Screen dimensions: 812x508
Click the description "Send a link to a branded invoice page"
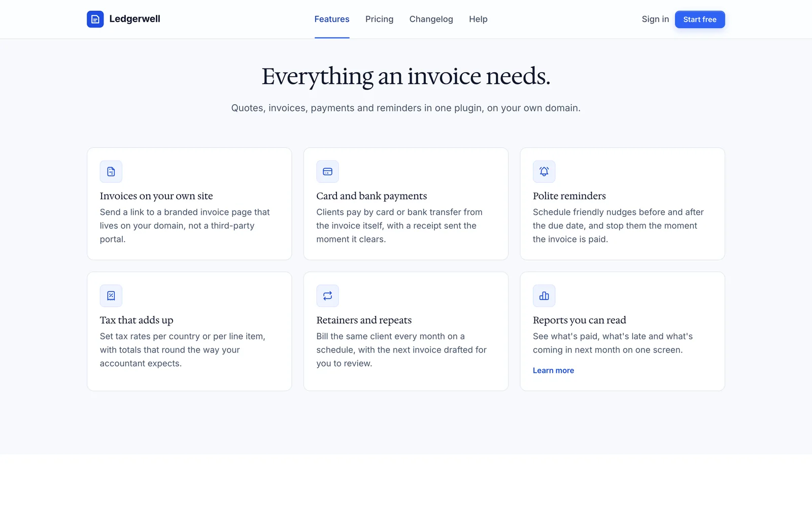pos(185,226)
